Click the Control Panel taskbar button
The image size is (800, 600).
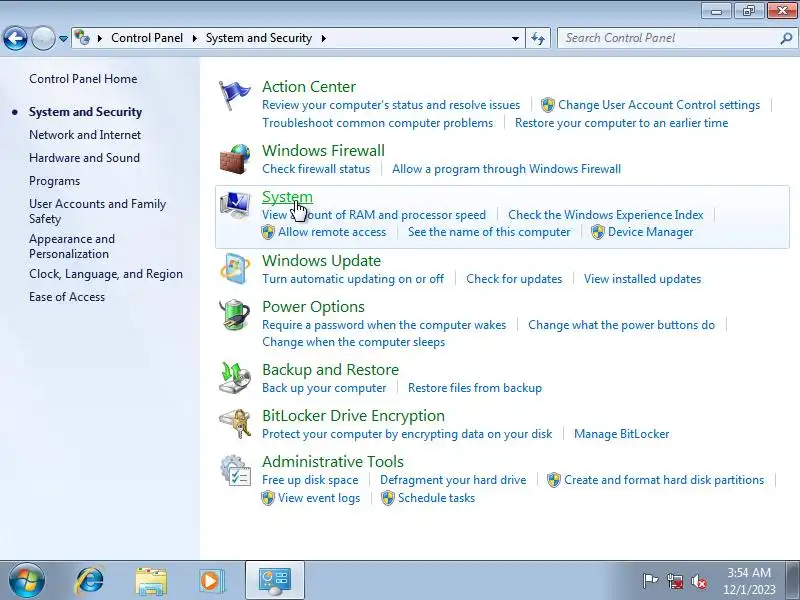click(x=275, y=580)
